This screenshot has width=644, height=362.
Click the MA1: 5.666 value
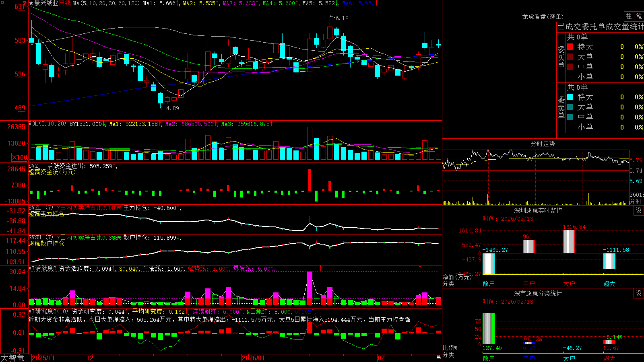tap(161, 3)
